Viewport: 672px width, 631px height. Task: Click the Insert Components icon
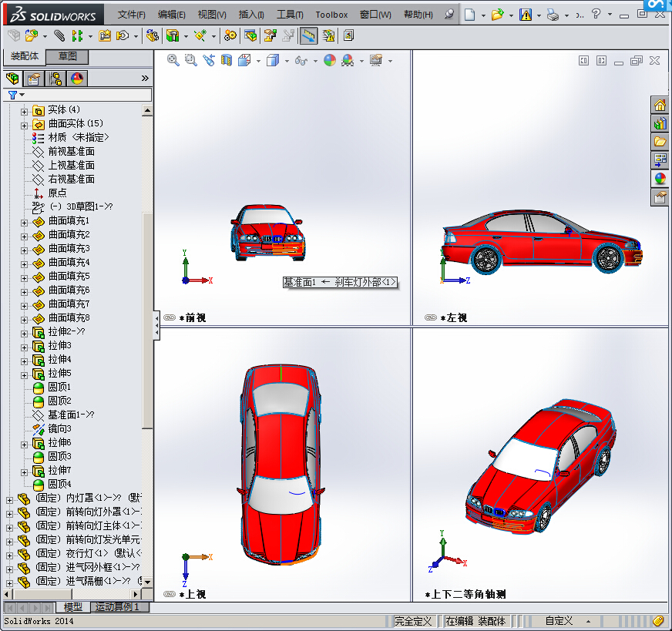click(32, 35)
